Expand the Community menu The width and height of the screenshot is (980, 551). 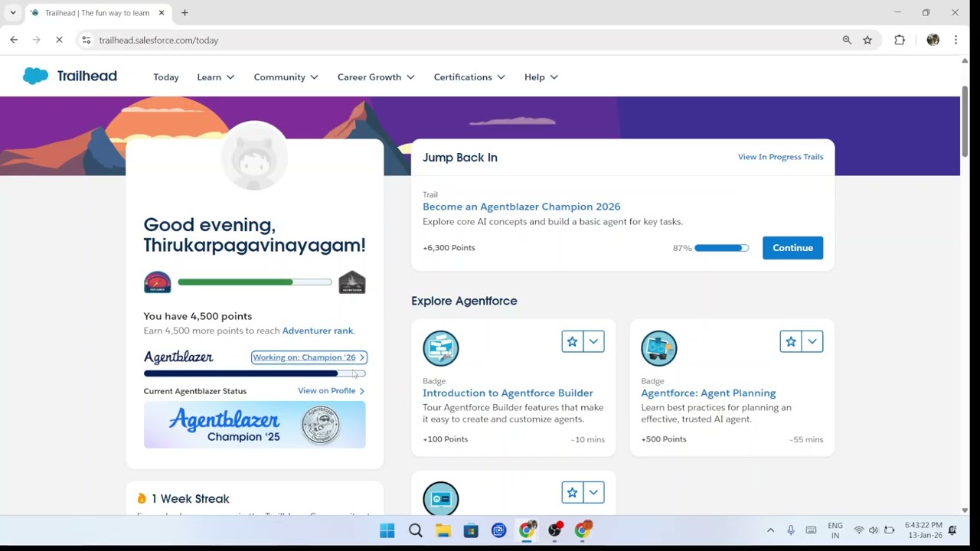pyautogui.click(x=286, y=77)
